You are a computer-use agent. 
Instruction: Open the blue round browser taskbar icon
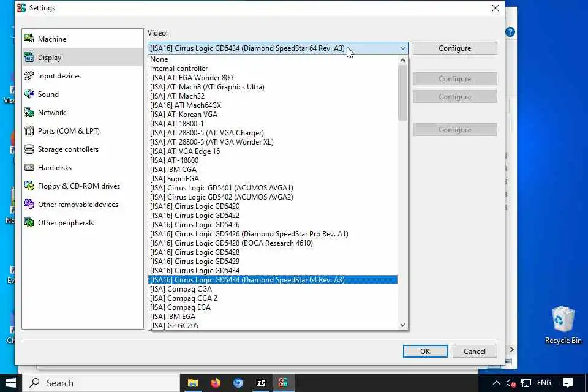pyautogui.click(x=238, y=383)
